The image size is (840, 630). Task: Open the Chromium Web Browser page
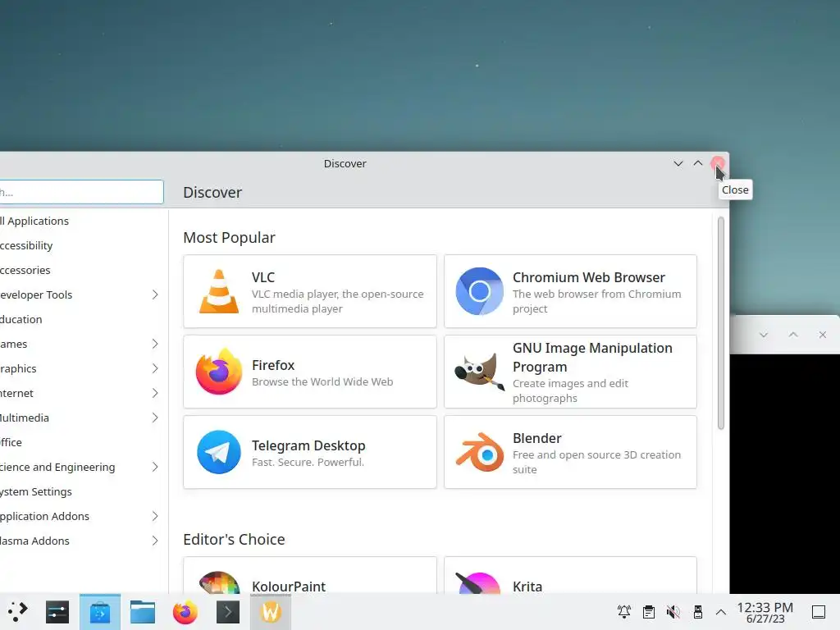coord(571,291)
